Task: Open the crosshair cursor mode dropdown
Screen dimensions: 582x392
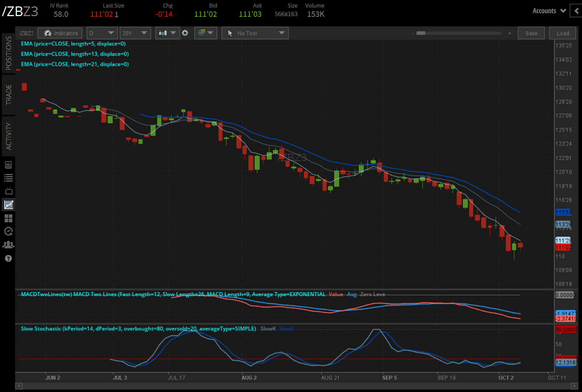Action: [206, 33]
